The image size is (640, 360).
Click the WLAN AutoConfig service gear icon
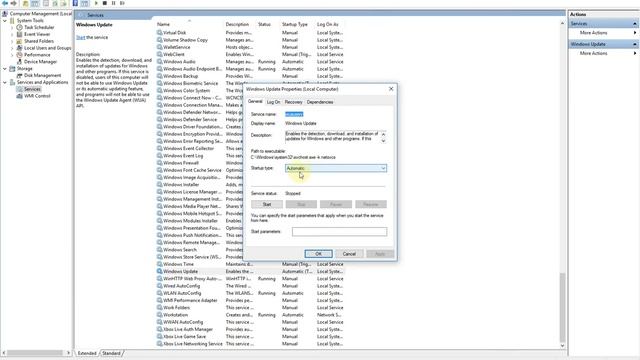point(160,293)
